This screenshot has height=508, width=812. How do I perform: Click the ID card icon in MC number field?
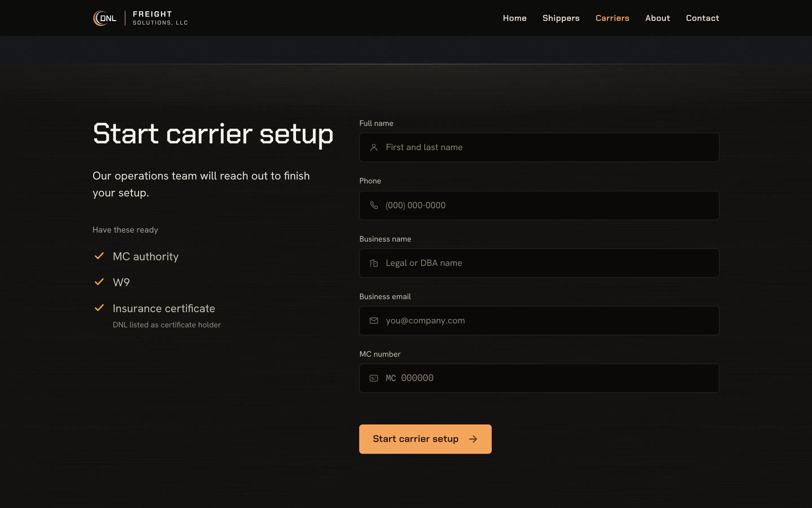[374, 378]
